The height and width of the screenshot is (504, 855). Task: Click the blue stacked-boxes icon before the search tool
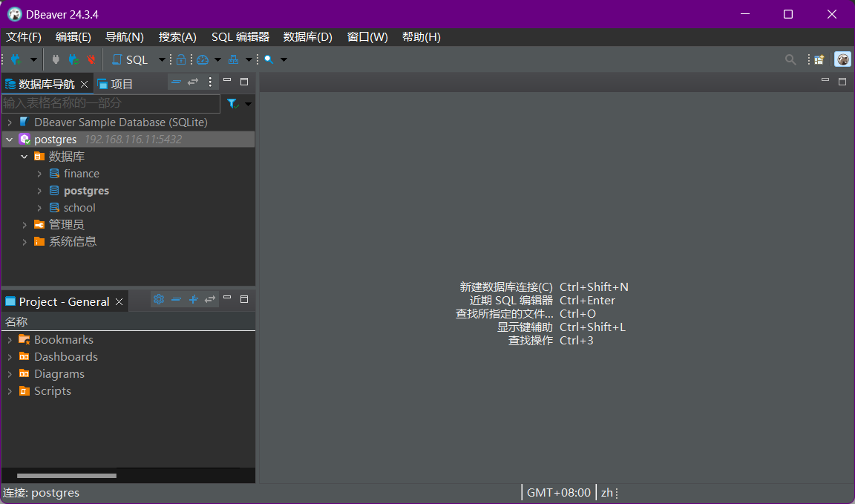point(233,59)
